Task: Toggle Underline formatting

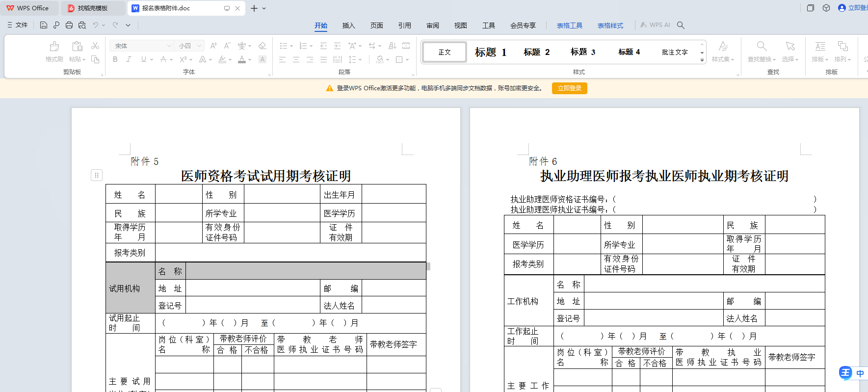Action: [143, 59]
